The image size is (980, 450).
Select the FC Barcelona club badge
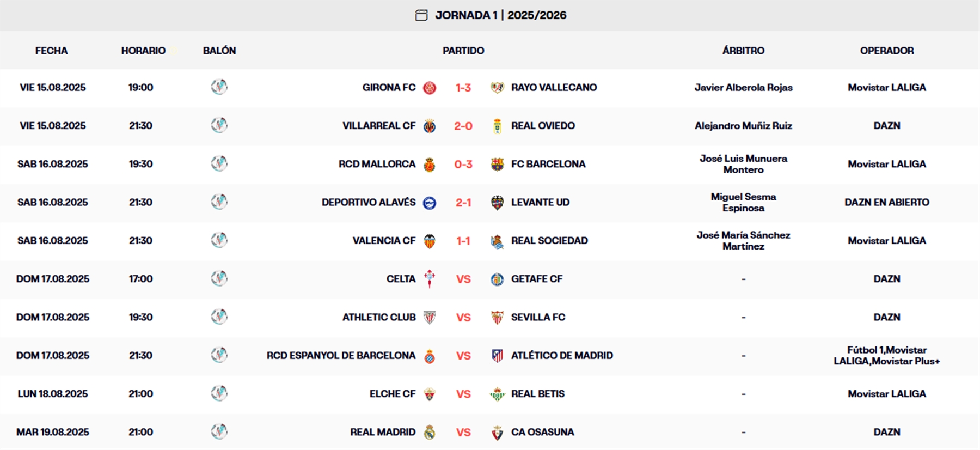click(497, 164)
